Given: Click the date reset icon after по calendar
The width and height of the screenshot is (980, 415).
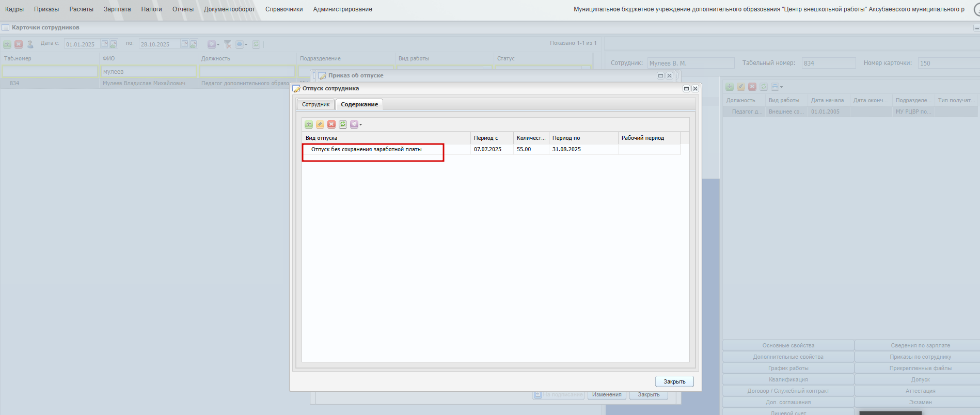Looking at the screenshot, I should click(x=194, y=44).
